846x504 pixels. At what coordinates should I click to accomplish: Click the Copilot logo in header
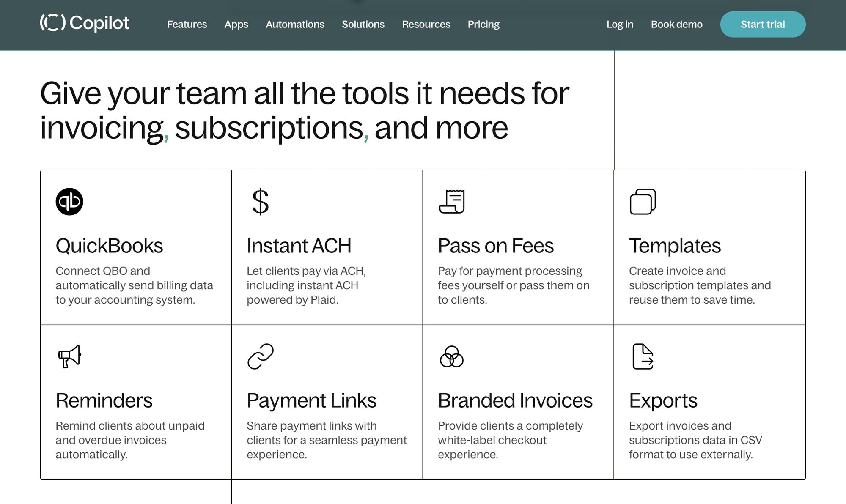pyautogui.click(x=85, y=23)
